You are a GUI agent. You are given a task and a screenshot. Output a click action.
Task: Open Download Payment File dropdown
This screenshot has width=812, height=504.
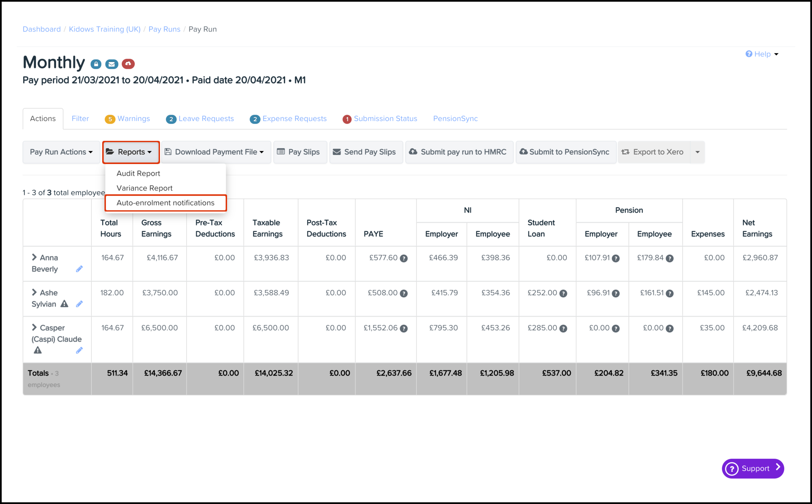[215, 152]
